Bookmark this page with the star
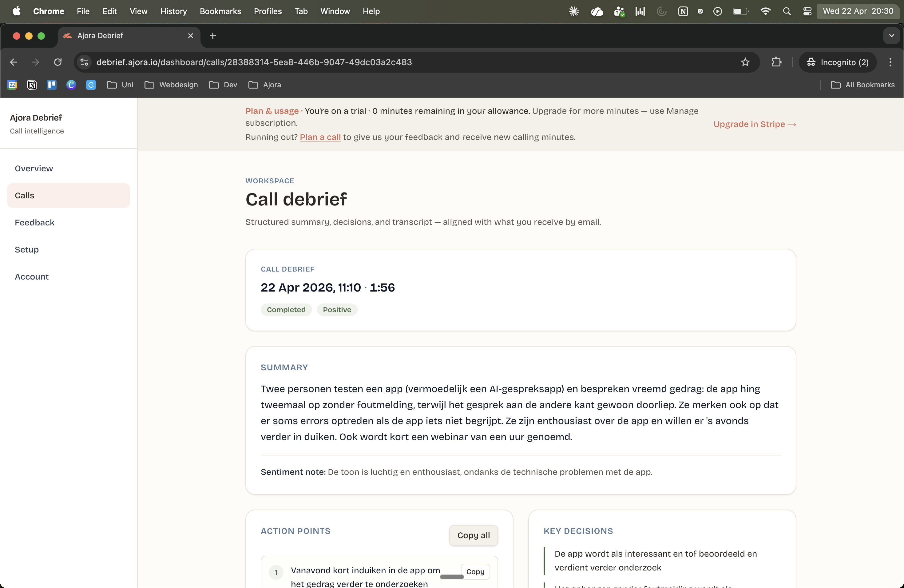This screenshot has height=588, width=904. pos(745,62)
